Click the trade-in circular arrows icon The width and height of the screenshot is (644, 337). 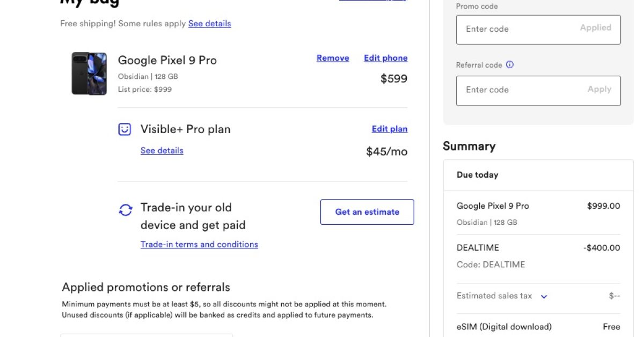tap(126, 210)
